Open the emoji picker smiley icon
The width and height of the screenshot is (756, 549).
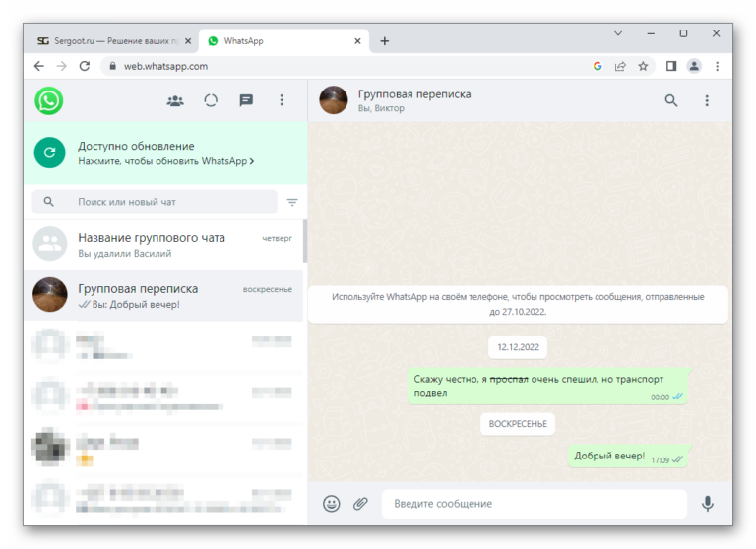[331, 504]
